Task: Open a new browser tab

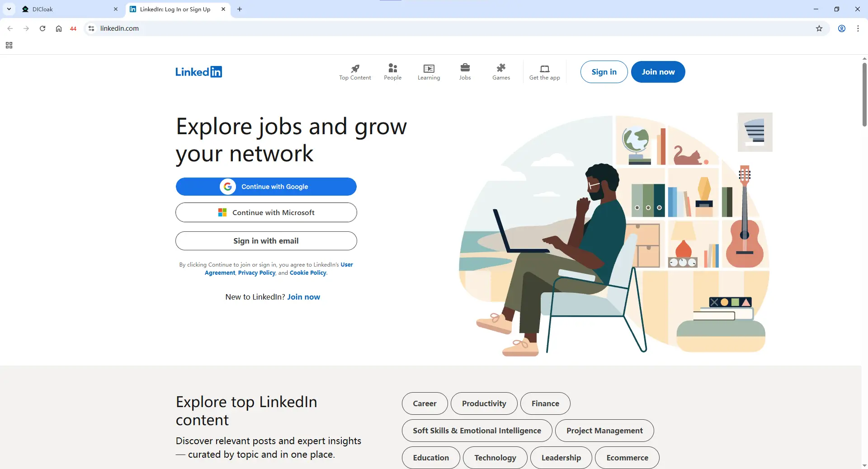Action: (x=240, y=9)
